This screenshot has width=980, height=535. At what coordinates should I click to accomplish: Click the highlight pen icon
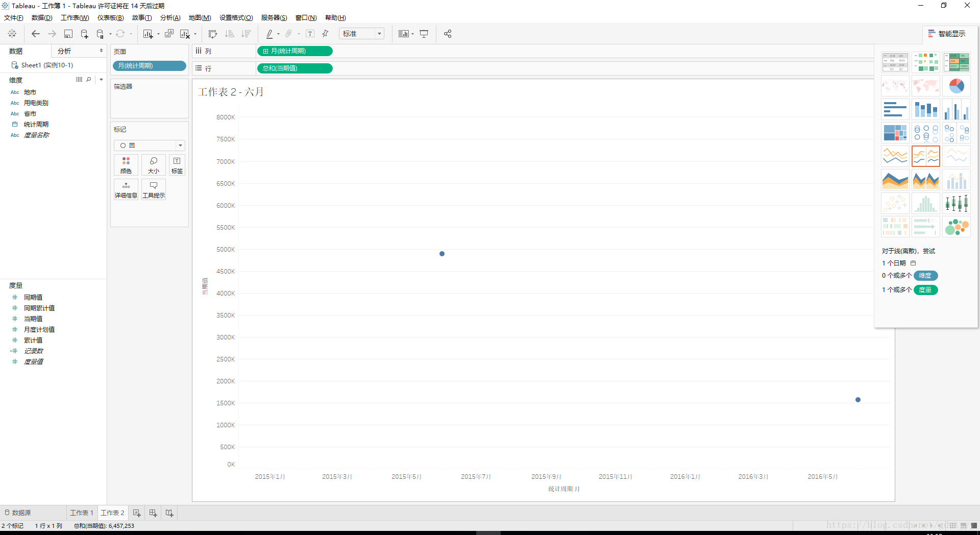269,34
